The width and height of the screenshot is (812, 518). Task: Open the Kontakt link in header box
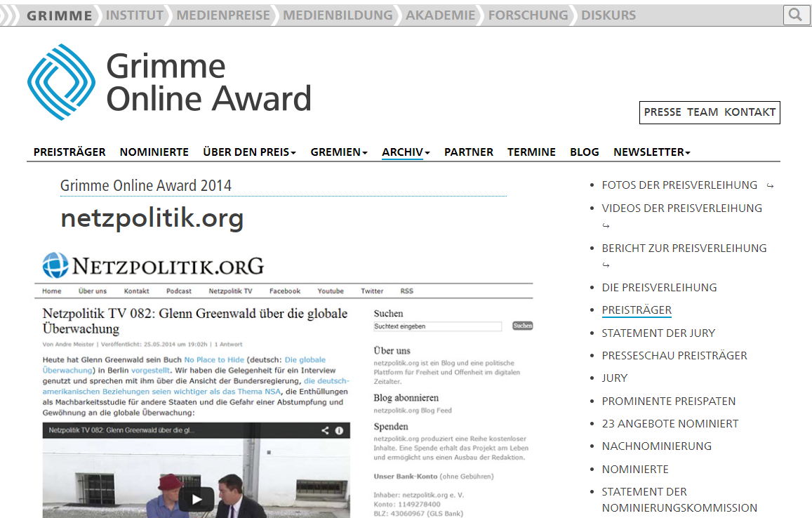tap(750, 112)
